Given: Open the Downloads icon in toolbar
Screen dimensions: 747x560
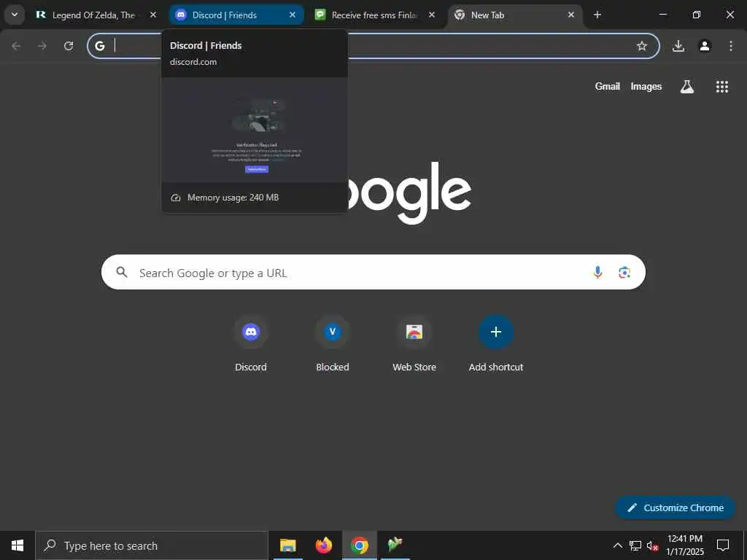Looking at the screenshot, I should (678, 46).
